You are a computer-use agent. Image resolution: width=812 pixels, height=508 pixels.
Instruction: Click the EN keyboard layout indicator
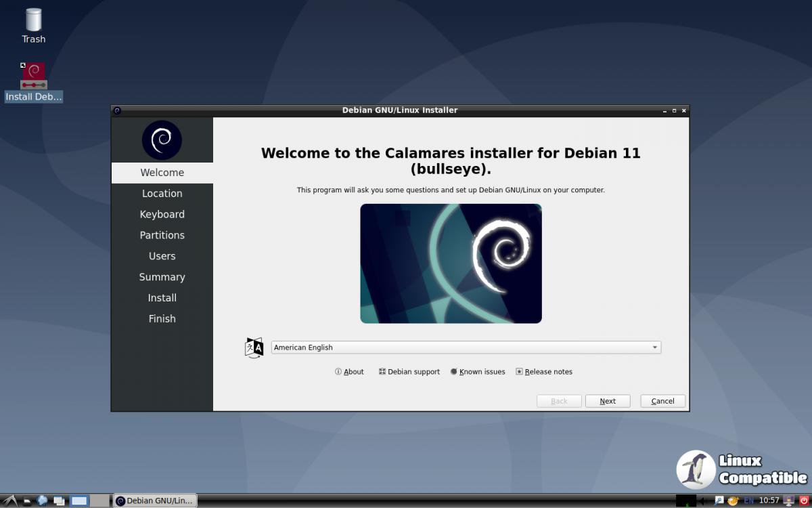(x=749, y=501)
